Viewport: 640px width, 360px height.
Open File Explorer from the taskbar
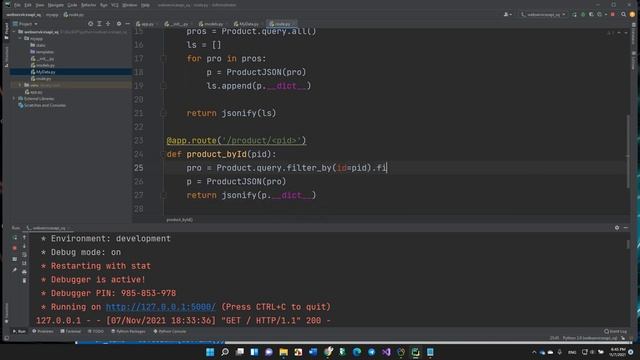[x=283, y=352]
